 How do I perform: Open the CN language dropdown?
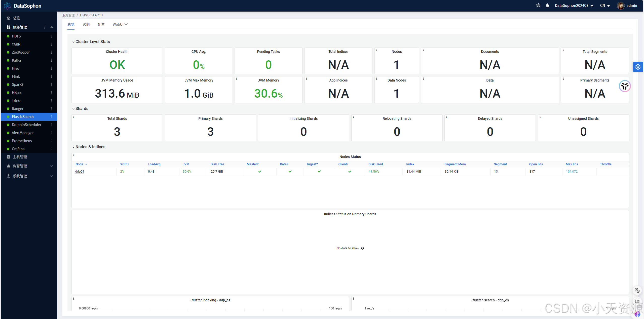[605, 6]
